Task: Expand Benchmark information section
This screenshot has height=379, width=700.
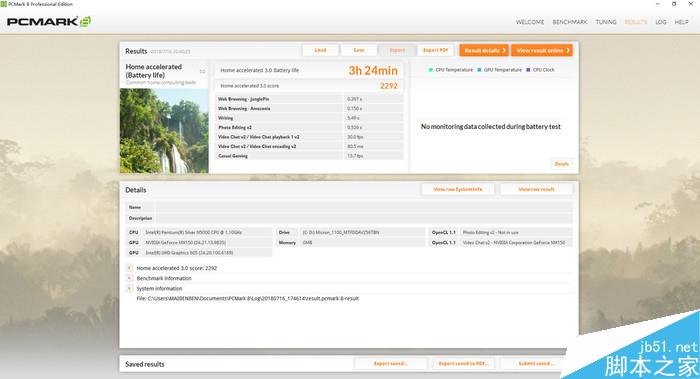Action: coord(129,278)
